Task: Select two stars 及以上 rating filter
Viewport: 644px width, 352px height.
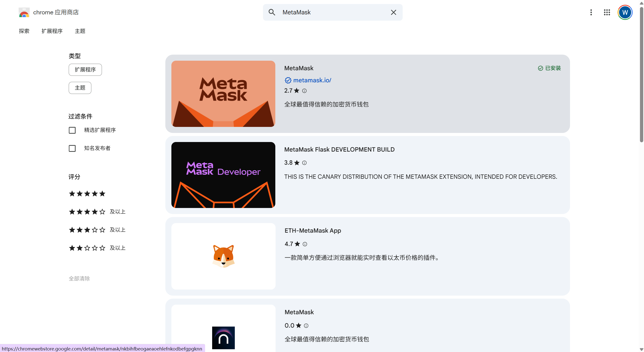Action: [97, 248]
